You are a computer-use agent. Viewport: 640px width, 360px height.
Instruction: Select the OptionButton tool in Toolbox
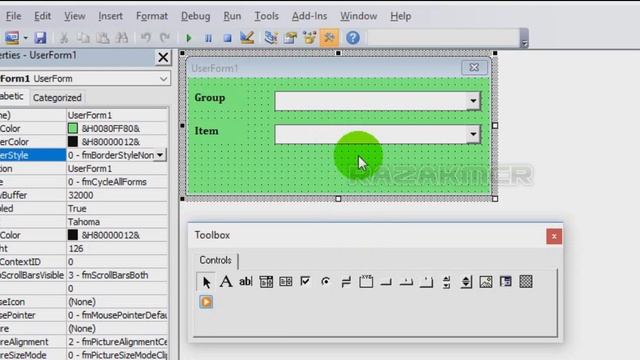point(325,282)
